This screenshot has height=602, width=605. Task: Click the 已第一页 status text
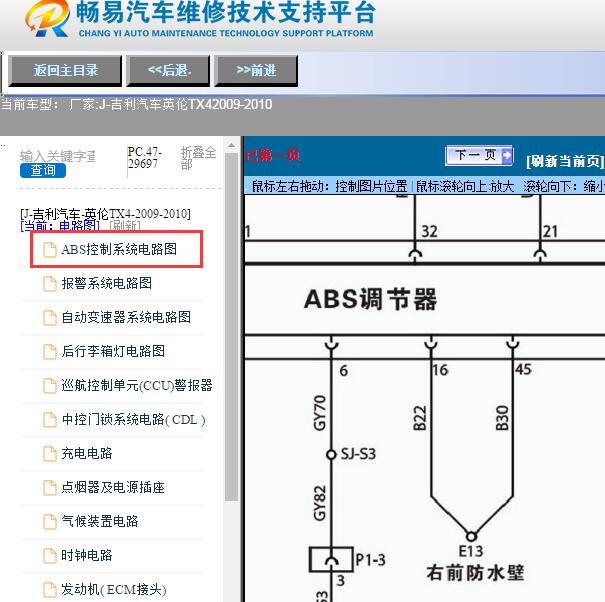(x=273, y=156)
